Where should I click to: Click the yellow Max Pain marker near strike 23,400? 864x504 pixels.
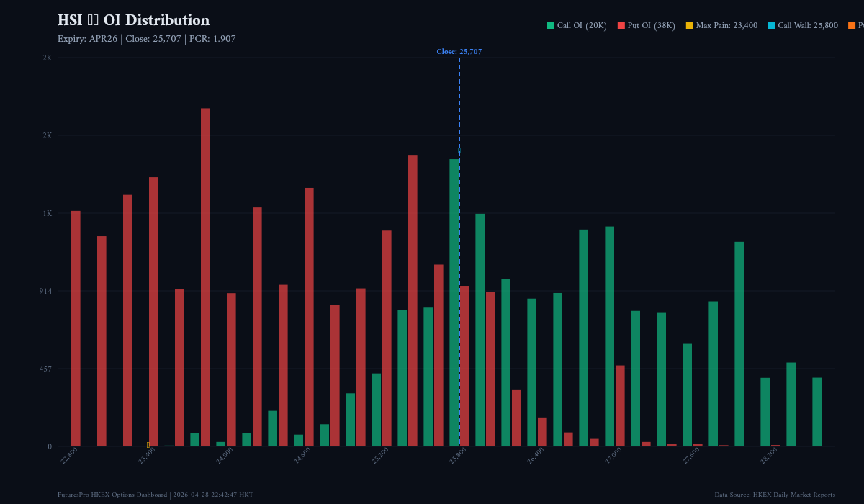148,445
